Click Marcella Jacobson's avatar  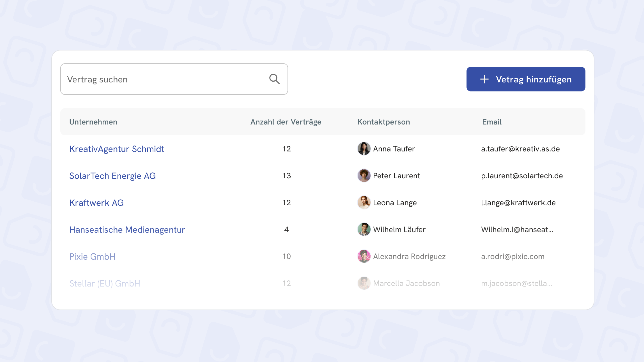click(x=364, y=283)
